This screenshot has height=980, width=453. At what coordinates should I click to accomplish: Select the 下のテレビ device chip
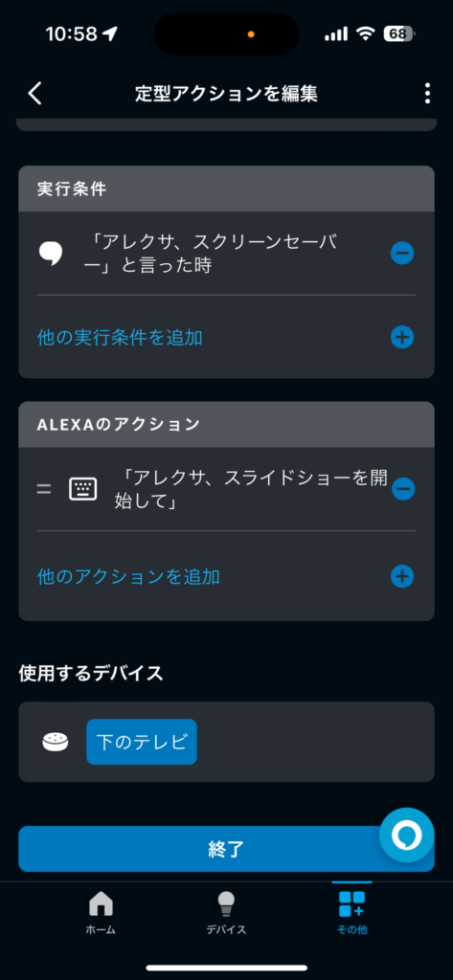click(x=142, y=742)
